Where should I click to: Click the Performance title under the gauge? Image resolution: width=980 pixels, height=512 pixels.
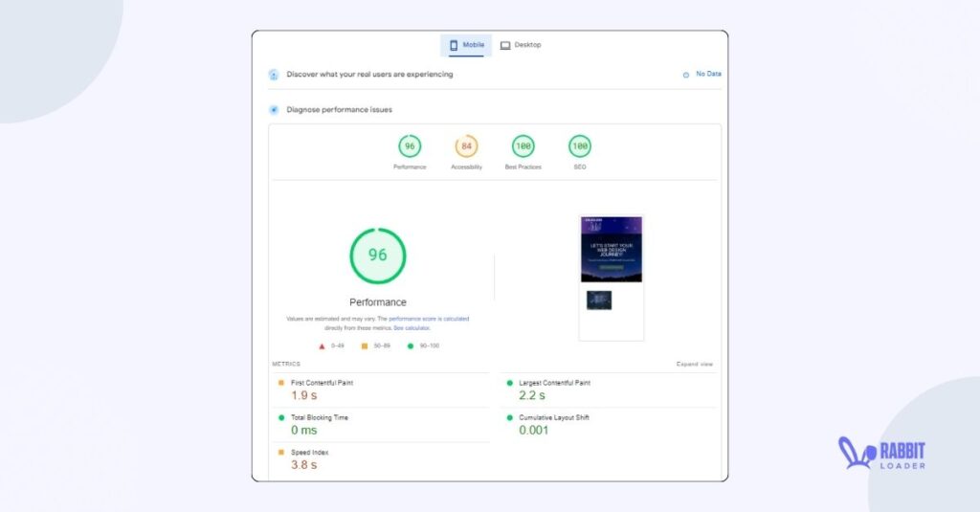[377, 302]
